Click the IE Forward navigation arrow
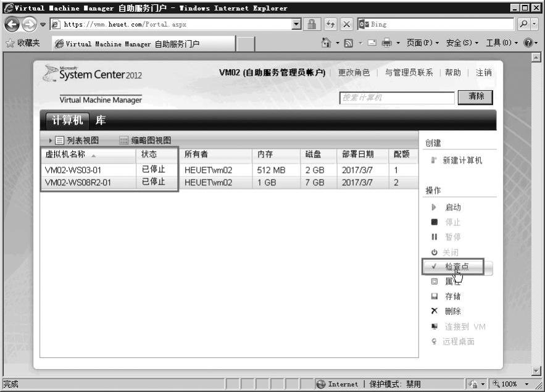Image resolution: width=545 pixels, height=392 pixels. [x=29, y=24]
